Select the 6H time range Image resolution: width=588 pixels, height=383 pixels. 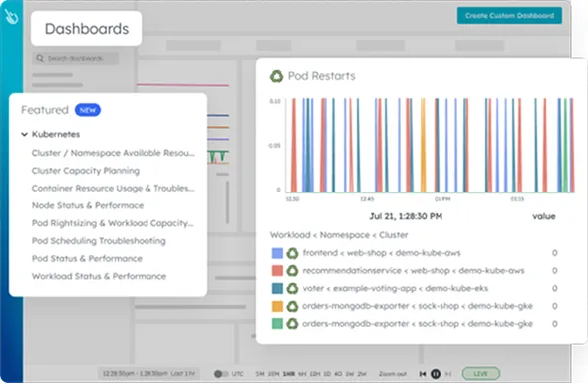[x=302, y=374]
